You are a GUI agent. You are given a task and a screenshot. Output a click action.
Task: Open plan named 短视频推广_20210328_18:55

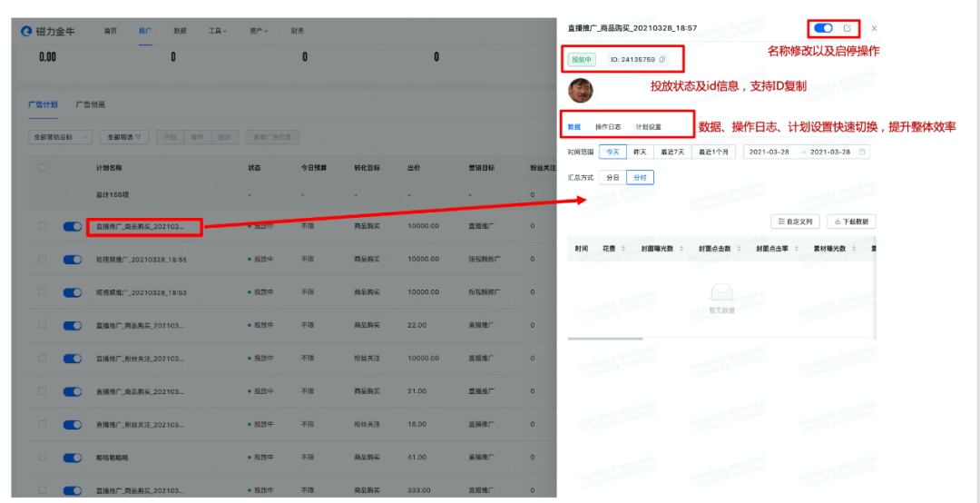142,259
